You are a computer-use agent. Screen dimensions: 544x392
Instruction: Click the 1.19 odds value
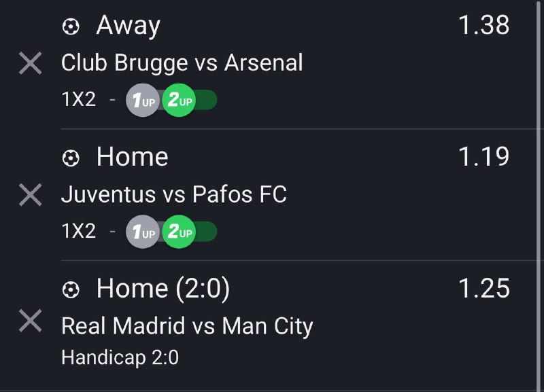click(x=483, y=158)
